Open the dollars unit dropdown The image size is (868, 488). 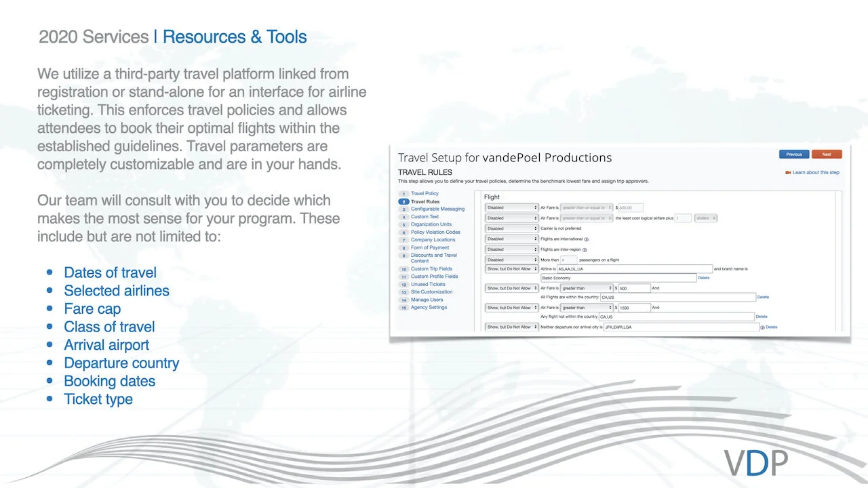[705, 218]
